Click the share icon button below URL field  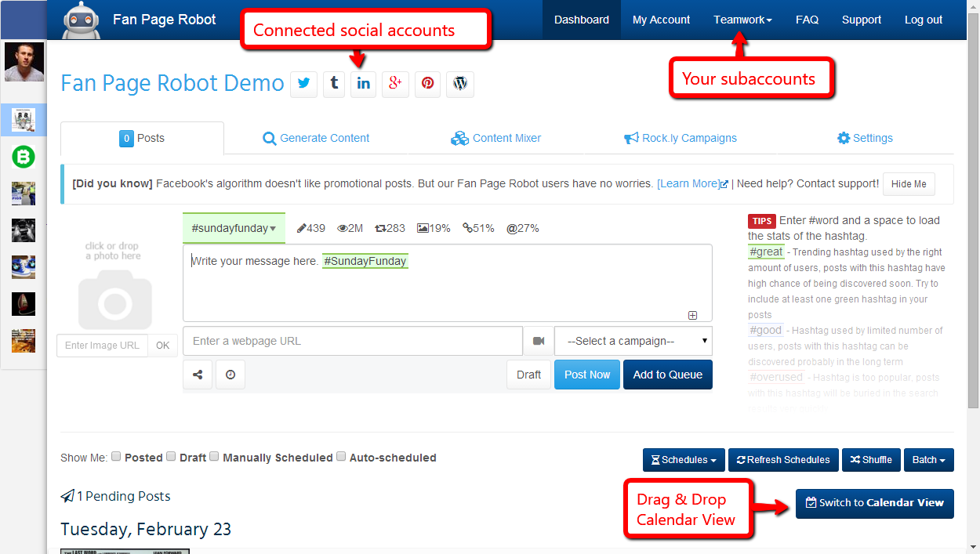(x=198, y=375)
